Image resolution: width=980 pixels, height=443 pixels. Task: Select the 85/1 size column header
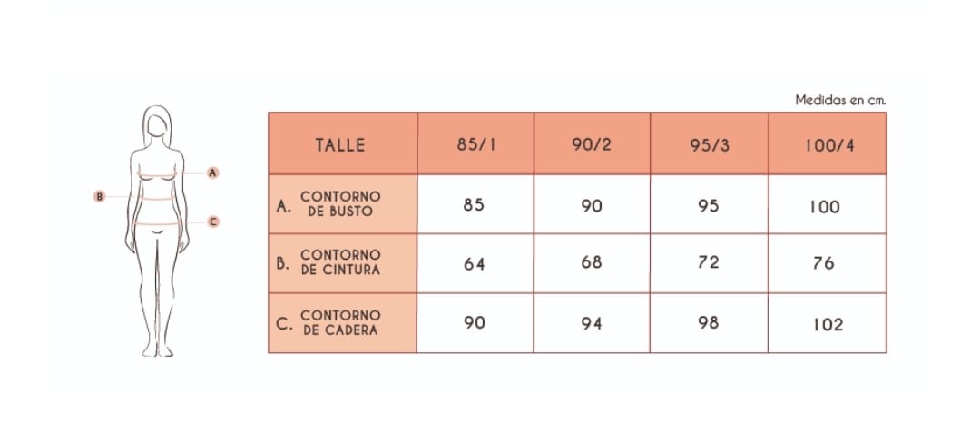tap(475, 143)
